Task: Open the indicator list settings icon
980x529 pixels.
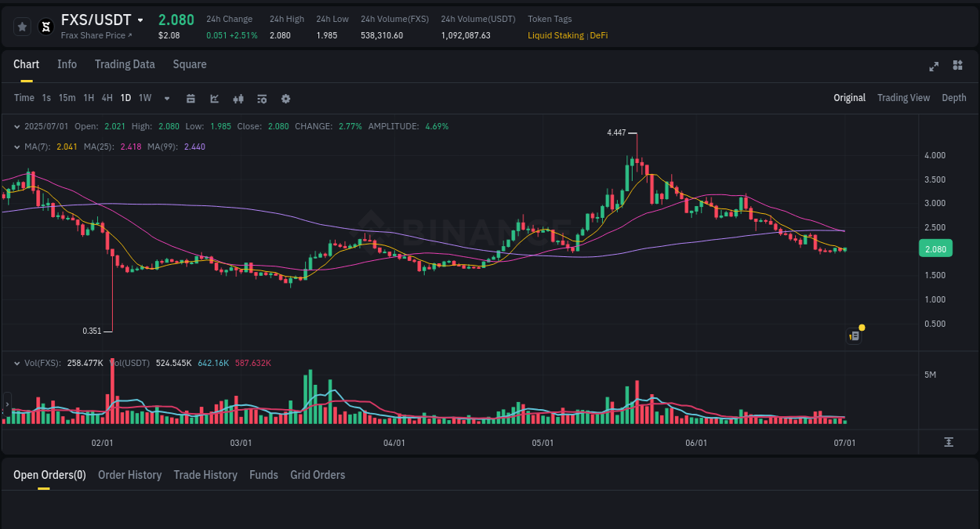Action: 261,98
